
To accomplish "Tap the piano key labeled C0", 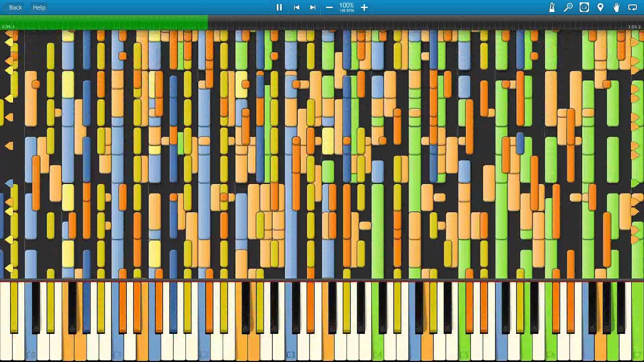I will pos(31,347).
